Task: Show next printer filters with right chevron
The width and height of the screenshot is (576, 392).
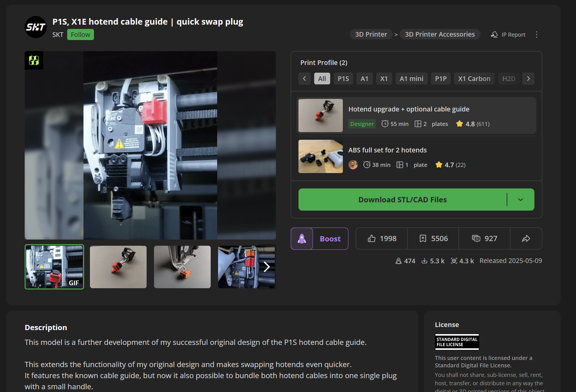Action: pos(528,79)
